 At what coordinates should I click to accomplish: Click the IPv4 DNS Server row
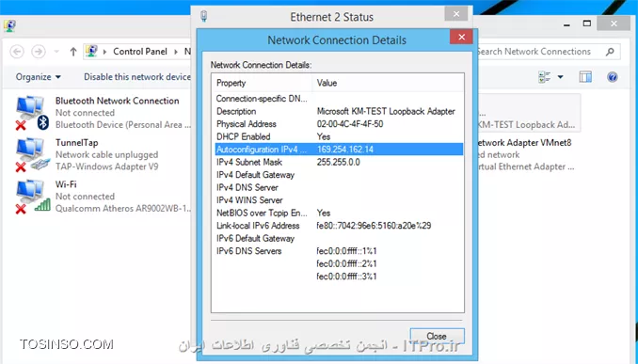339,187
